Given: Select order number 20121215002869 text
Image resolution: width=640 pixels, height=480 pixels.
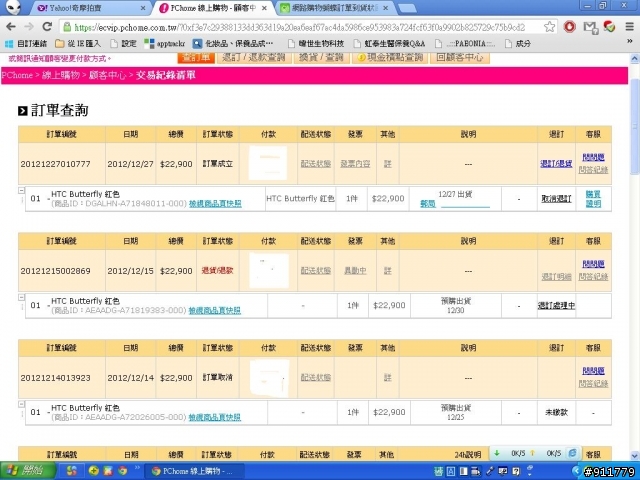Looking at the screenshot, I should point(56,271).
